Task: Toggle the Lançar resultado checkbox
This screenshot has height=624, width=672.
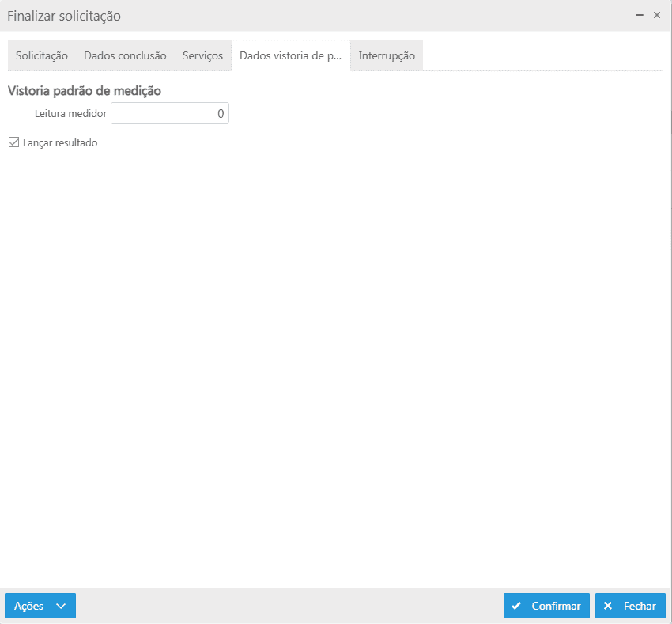Action: coord(13,142)
